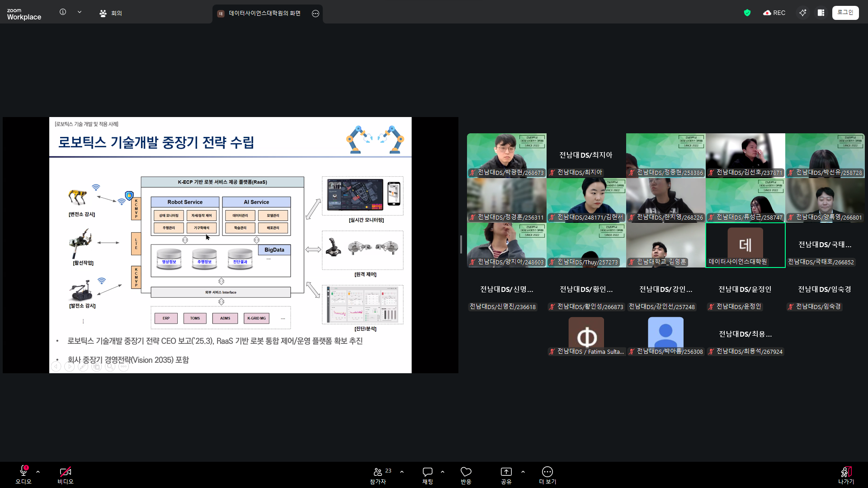The image size is (868, 488).
Task: Select the shared screen tab
Action: click(x=264, y=14)
